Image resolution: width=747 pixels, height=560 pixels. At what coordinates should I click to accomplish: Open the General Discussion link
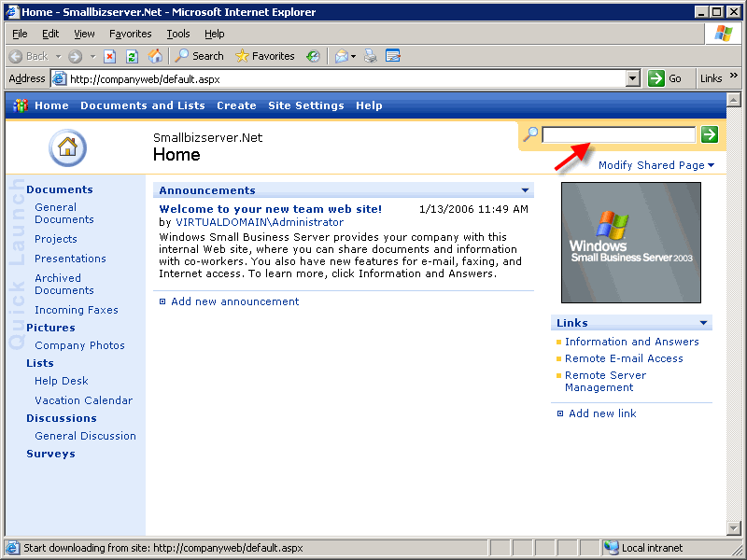[85, 436]
